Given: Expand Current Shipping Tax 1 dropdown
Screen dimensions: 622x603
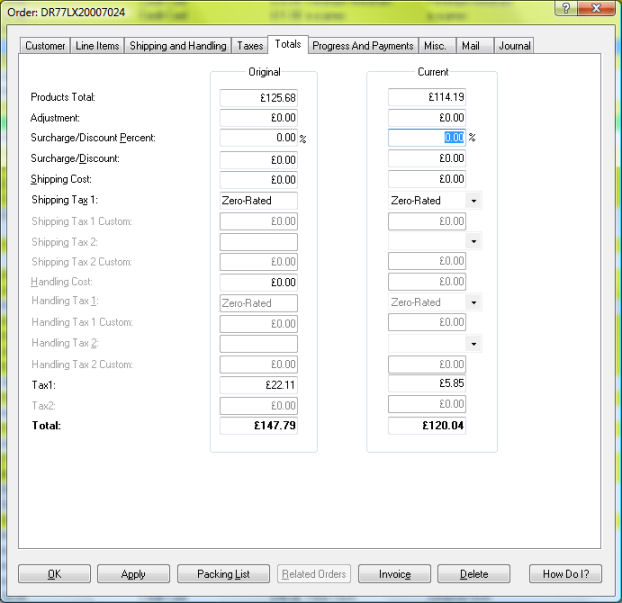Looking at the screenshot, I should pyautogui.click(x=473, y=201).
